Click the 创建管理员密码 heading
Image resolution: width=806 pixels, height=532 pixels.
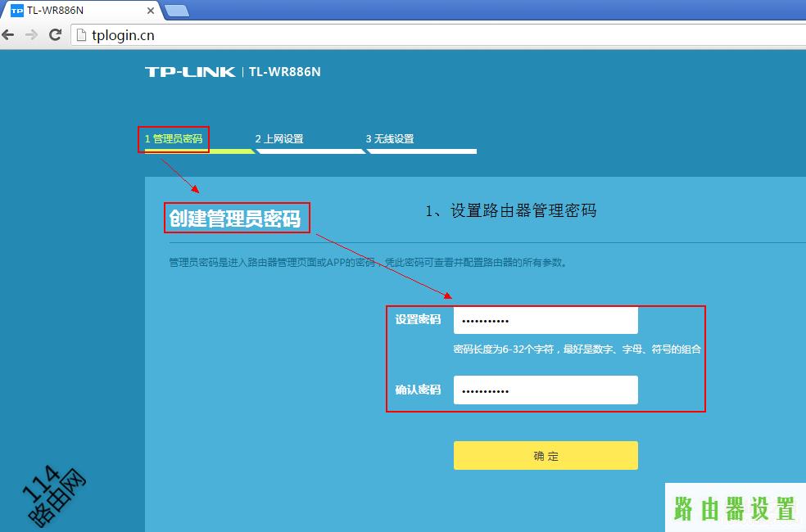point(235,219)
